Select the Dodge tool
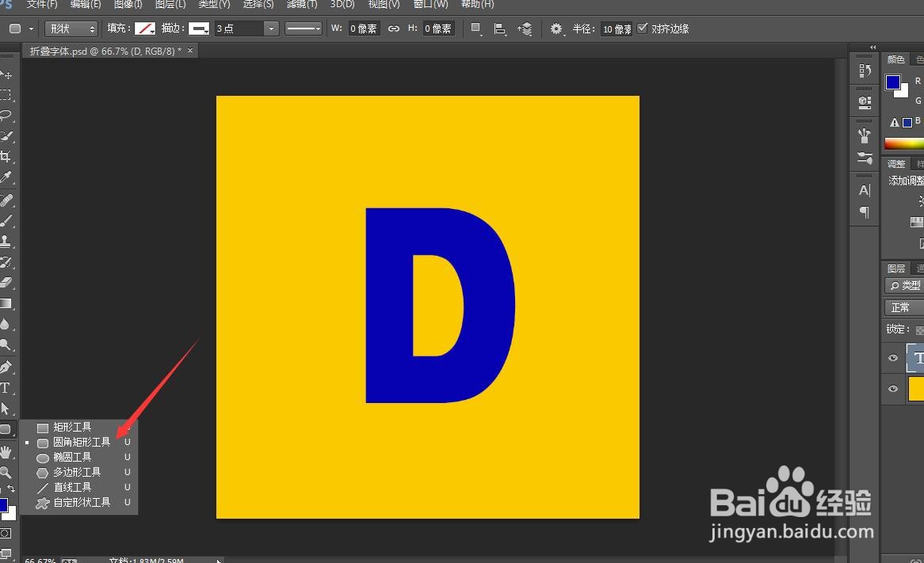Screen dimensions: 924x563 coord(6,345)
